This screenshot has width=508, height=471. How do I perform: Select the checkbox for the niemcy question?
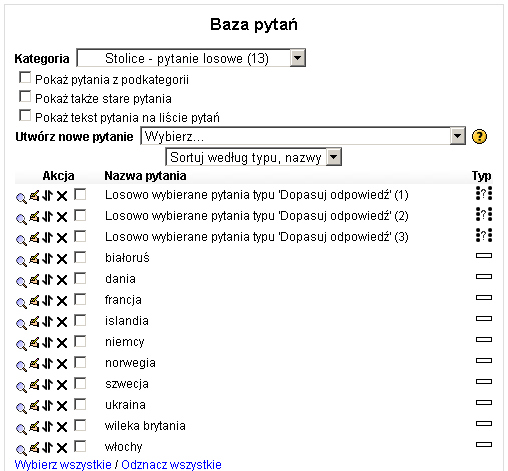tap(80, 341)
